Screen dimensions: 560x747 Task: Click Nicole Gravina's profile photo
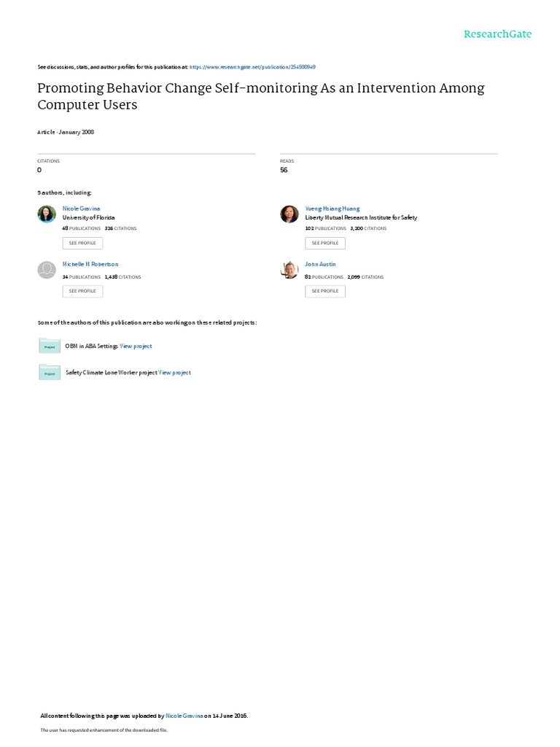tap(47, 214)
